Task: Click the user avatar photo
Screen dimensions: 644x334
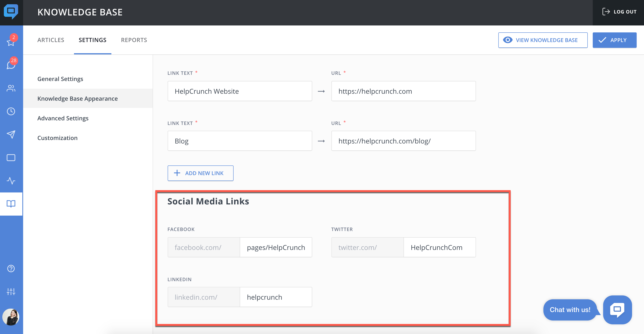Action: [11, 317]
